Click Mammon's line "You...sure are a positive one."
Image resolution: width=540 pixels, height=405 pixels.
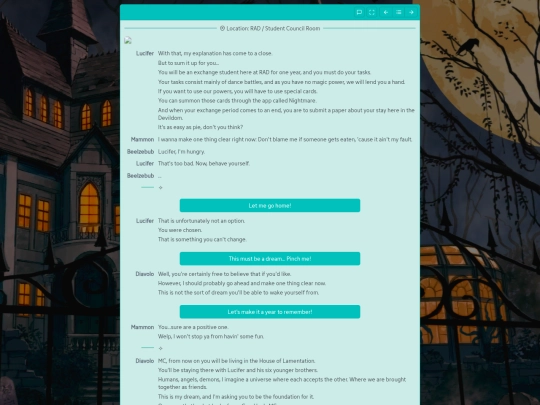coord(193,327)
